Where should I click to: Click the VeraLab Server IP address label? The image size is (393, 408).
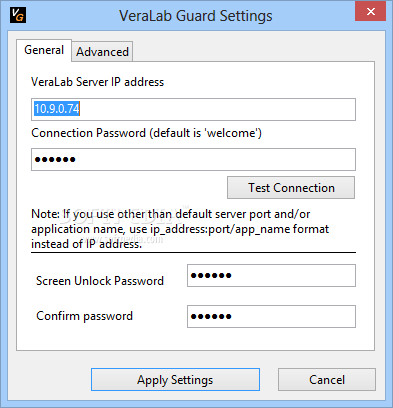click(x=97, y=82)
